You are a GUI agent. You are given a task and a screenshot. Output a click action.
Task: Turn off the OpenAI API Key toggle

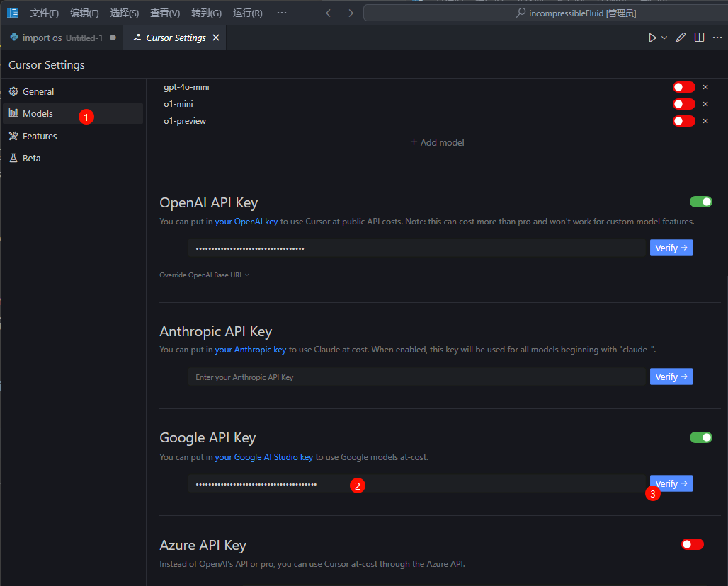700,202
